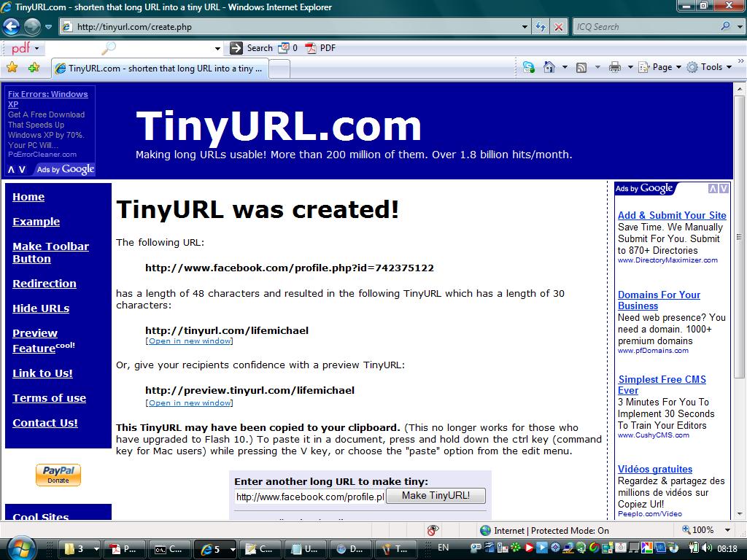Open the 100% zoom level control

click(x=698, y=530)
